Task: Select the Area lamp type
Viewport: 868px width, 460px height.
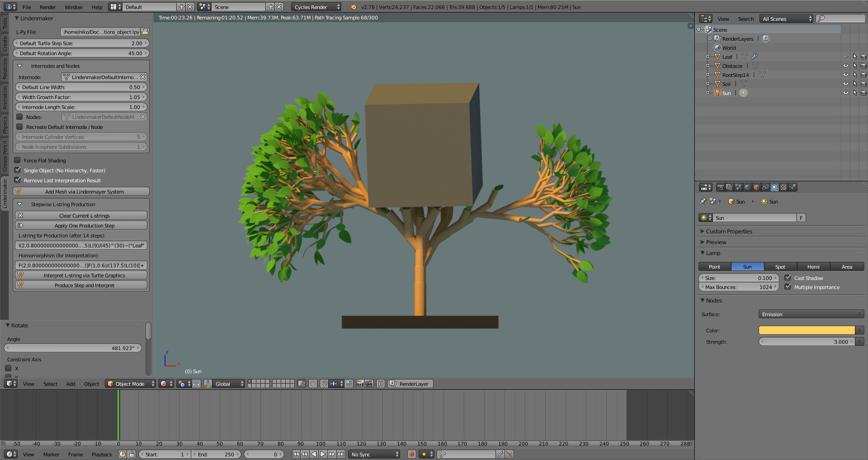Action: 847,266
